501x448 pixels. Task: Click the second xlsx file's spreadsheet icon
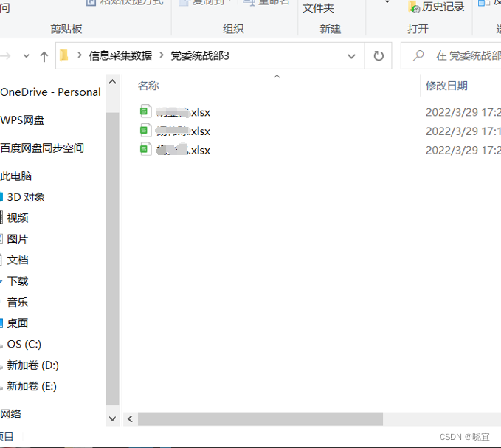pyautogui.click(x=145, y=131)
